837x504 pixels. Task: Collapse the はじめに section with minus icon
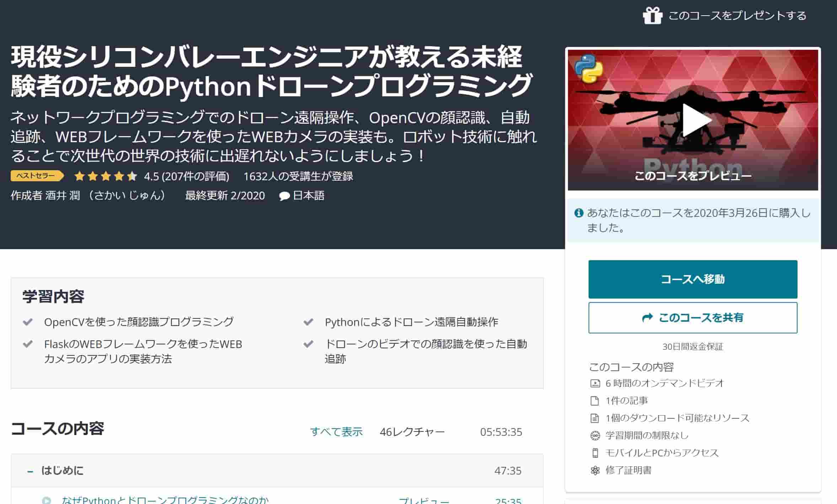[x=30, y=471]
